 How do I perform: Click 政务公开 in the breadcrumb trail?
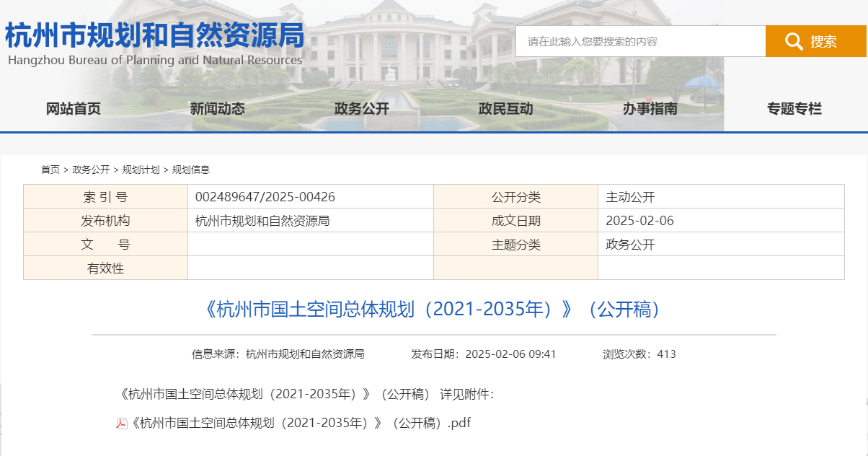(91, 170)
